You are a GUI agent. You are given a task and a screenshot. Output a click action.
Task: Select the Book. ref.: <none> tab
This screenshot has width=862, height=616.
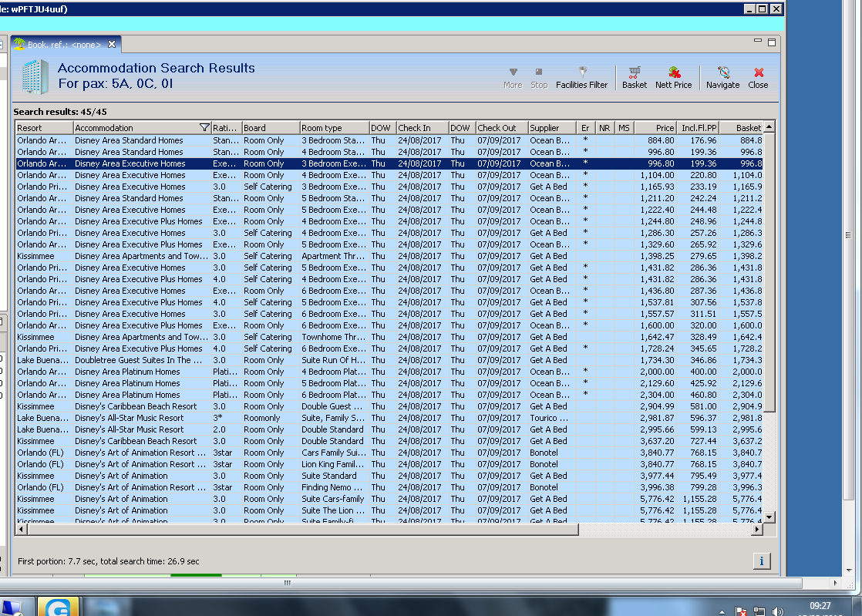(x=64, y=45)
